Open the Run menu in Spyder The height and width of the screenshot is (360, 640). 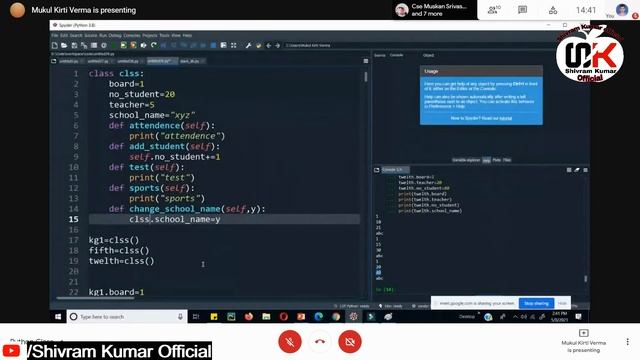(x=103, y=36)
